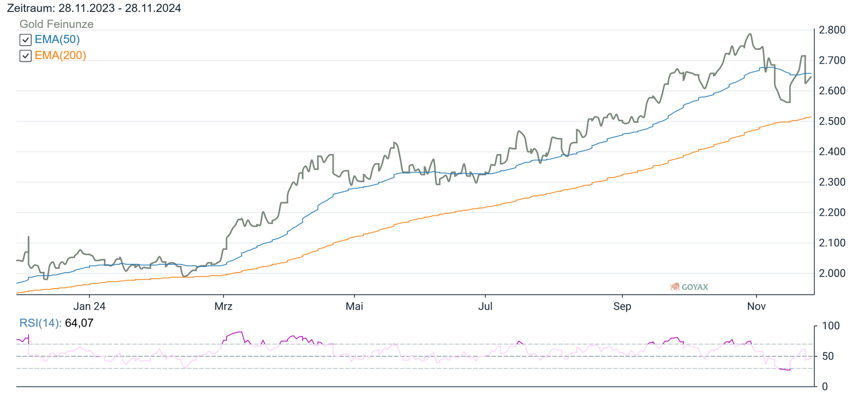Click the RSI scale 50 label
Viewport: 868px width, 416px height.
coord(828,356)
